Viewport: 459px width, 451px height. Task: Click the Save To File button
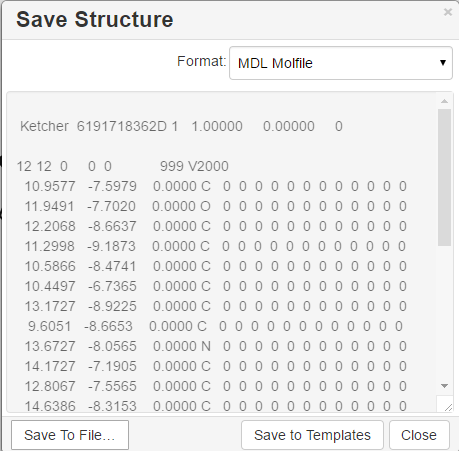point(70,435)
